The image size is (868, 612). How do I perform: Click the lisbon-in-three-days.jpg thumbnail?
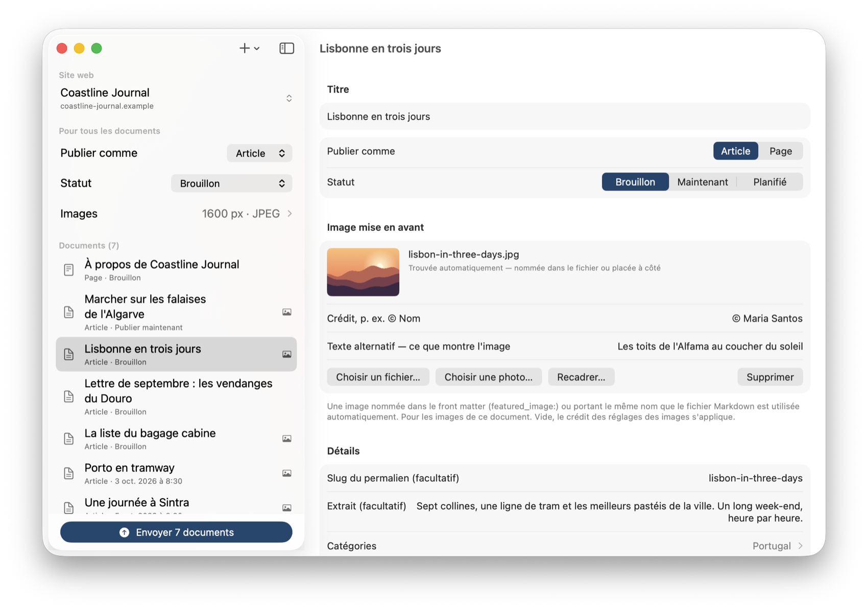tap(363, 272)
